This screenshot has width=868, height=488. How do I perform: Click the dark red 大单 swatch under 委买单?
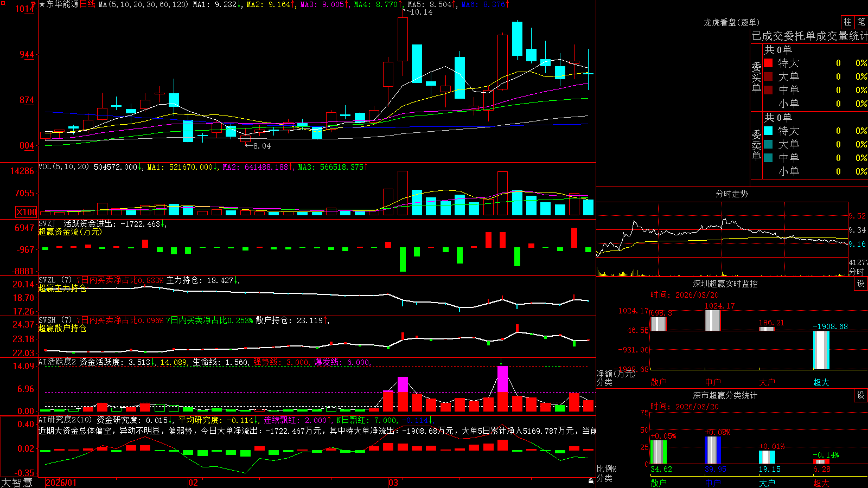[768, 76]
